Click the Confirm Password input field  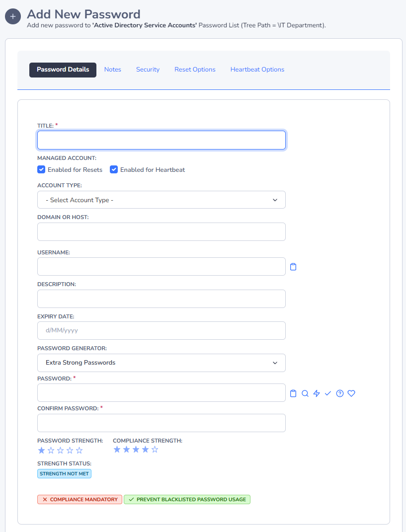(x=161, y=423)
